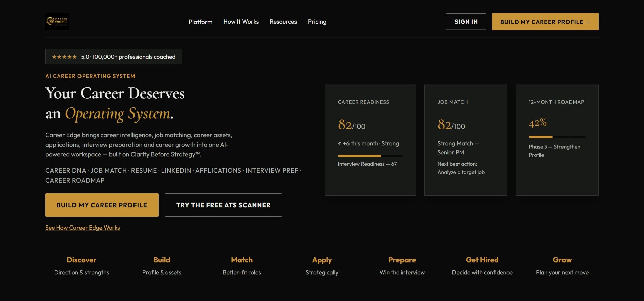Click "+6 this month · Strong" text
This screenshot has width=644, height=301.
(369, 144)
